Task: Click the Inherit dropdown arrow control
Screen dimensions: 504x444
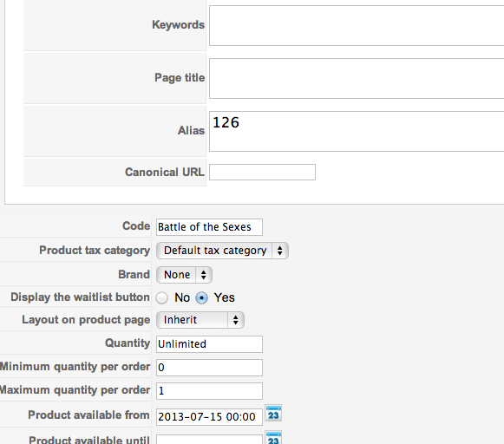Action: click(x=236, y=320)
